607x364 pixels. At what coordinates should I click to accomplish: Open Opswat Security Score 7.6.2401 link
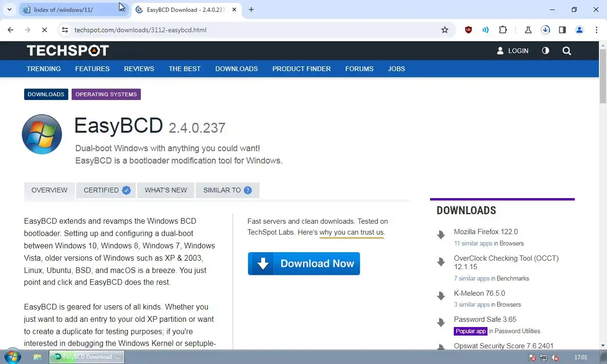pos(504,346)
